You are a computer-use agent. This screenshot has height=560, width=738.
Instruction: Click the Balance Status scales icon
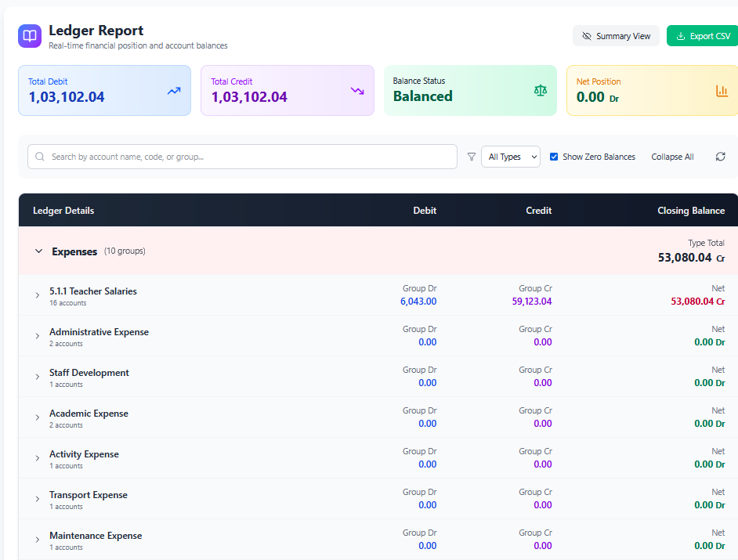click(541, 91)
